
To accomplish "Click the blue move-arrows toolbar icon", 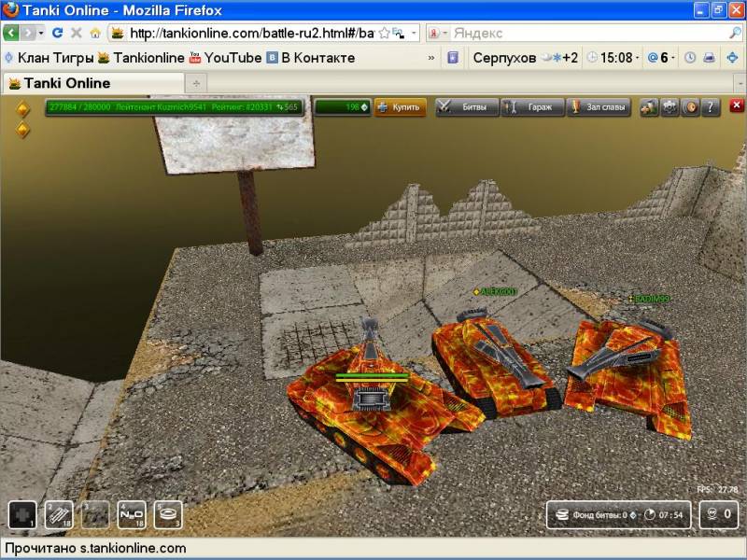I will (x=732, y=58).
